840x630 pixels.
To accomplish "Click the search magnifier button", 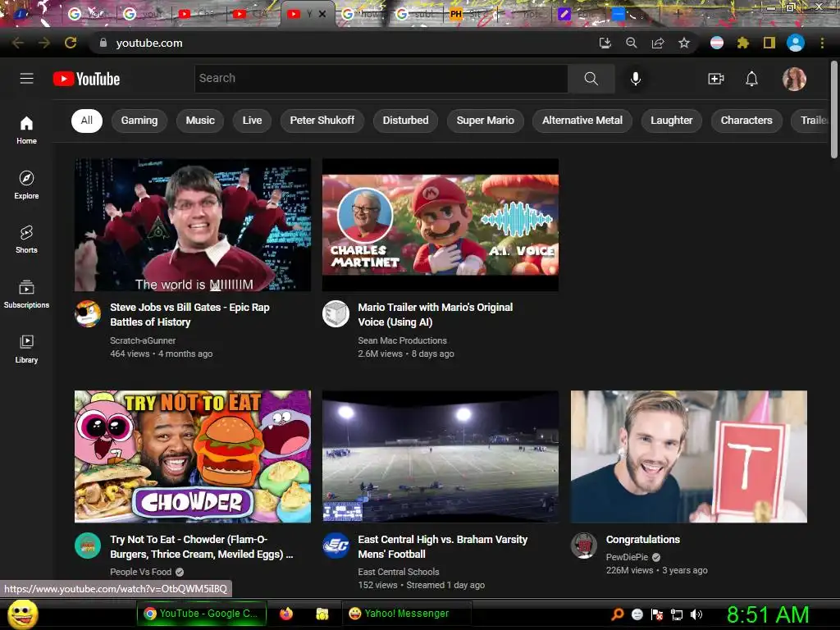I will click(x=591, y=79).
